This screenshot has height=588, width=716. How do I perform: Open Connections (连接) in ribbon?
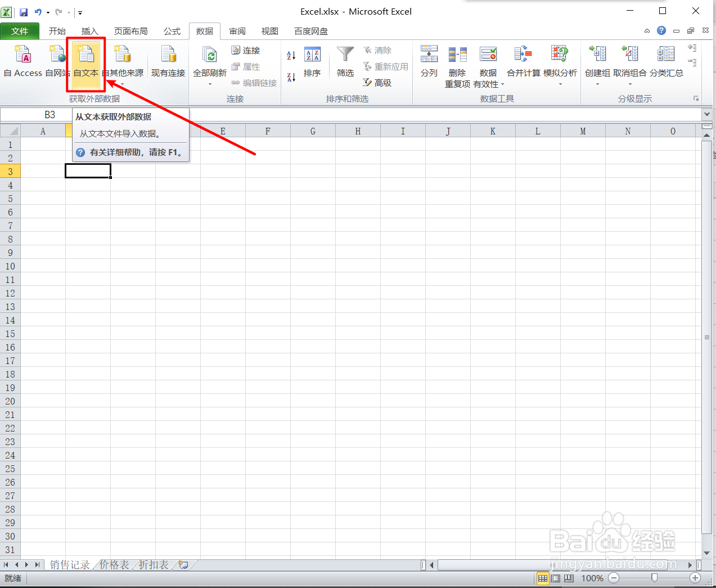click(x=246, y=50)
